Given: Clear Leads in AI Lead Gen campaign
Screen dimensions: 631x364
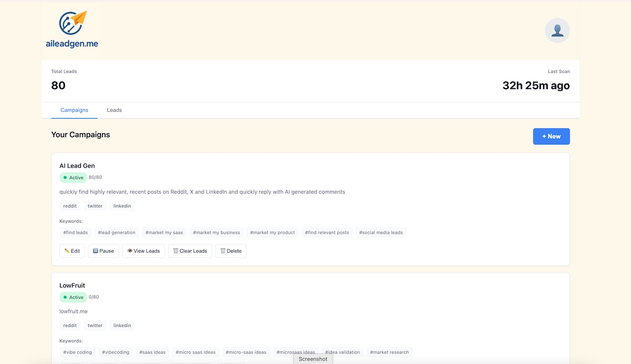Looking at the screenshot, I should [x=190, y=251].
